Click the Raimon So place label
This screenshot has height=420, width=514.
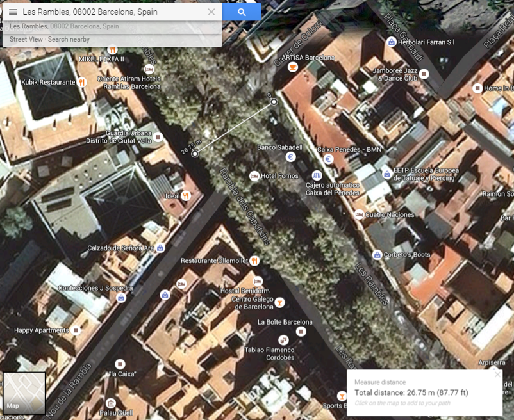tap(498, 194)
